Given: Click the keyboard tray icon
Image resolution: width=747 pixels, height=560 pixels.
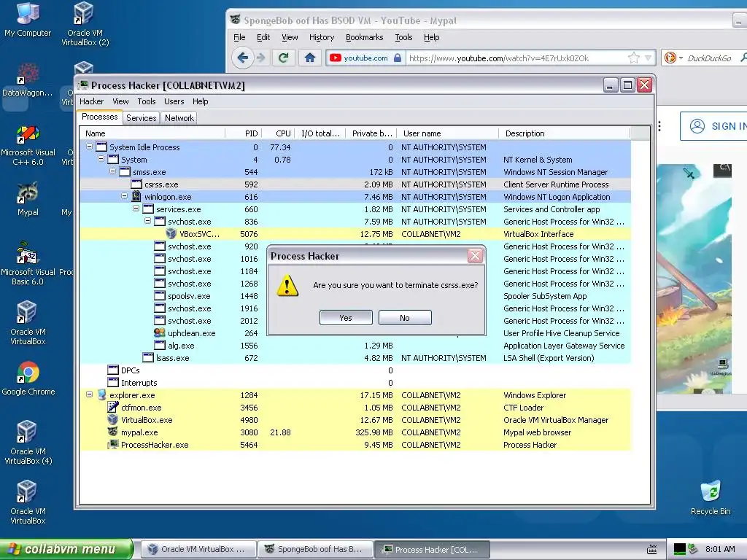Looking at the screenshot, I should click(651, 550).
